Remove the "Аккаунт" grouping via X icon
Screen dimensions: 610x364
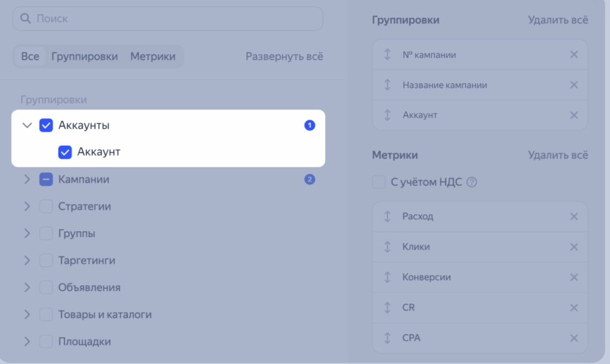pos(574,115)
